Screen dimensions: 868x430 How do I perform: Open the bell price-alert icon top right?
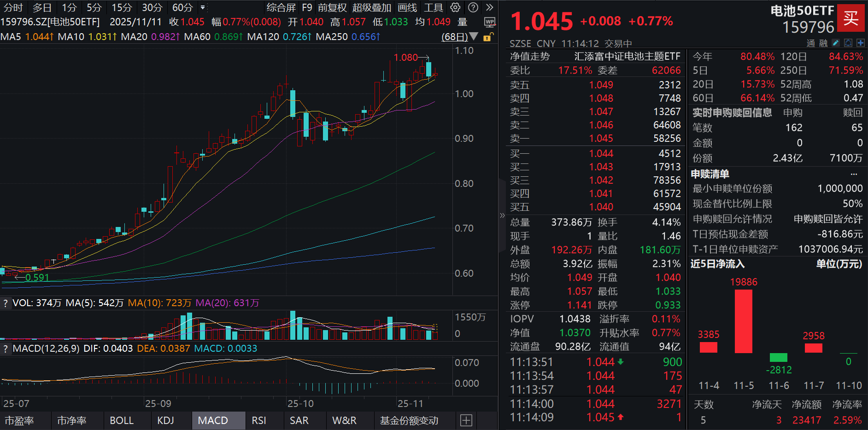click(x=848, y=42)
